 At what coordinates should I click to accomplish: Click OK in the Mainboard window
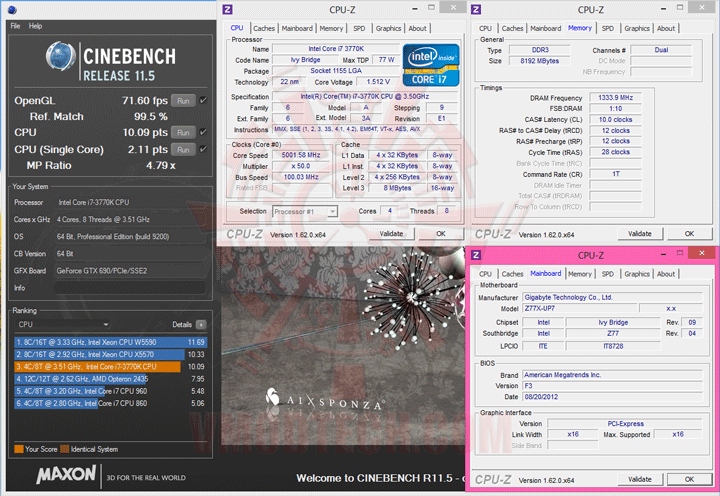click(x=690, y=479)
